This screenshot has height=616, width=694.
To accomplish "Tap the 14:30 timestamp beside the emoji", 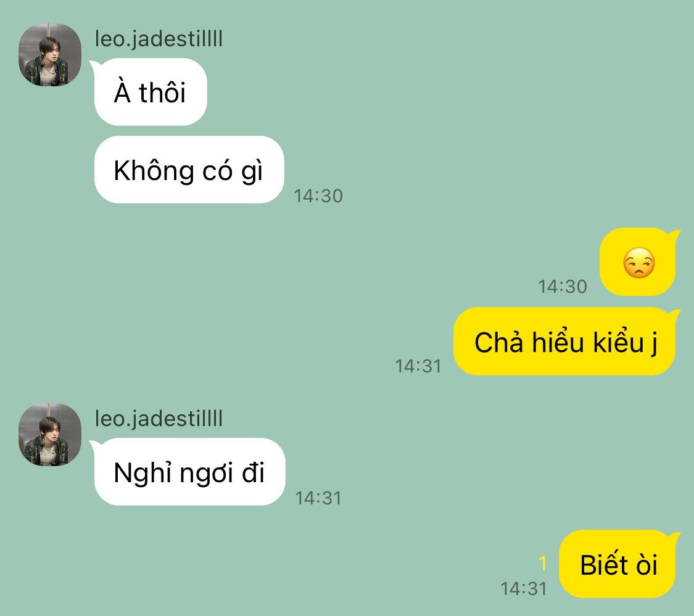I will [x=563, y=287].
